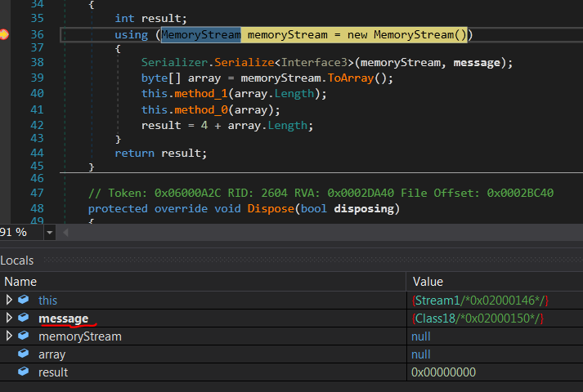Open the 91 % zoom level dropdown

coord(49,233)
